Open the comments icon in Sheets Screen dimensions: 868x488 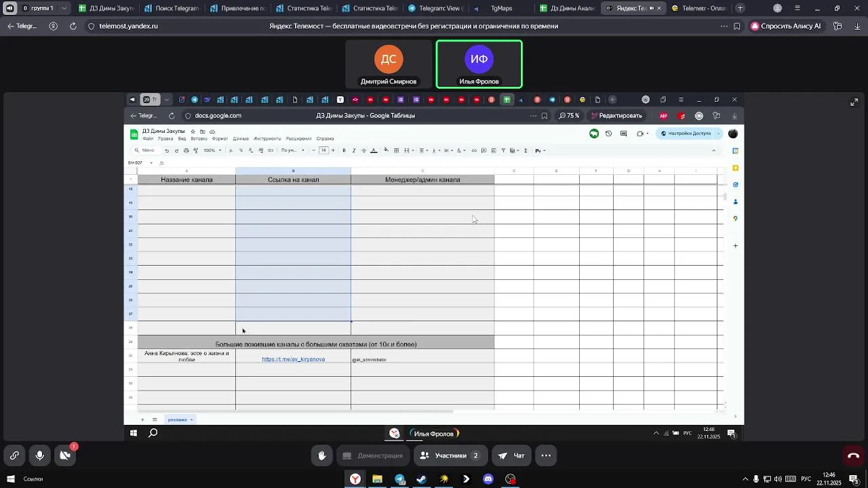[x=623, y=134]
